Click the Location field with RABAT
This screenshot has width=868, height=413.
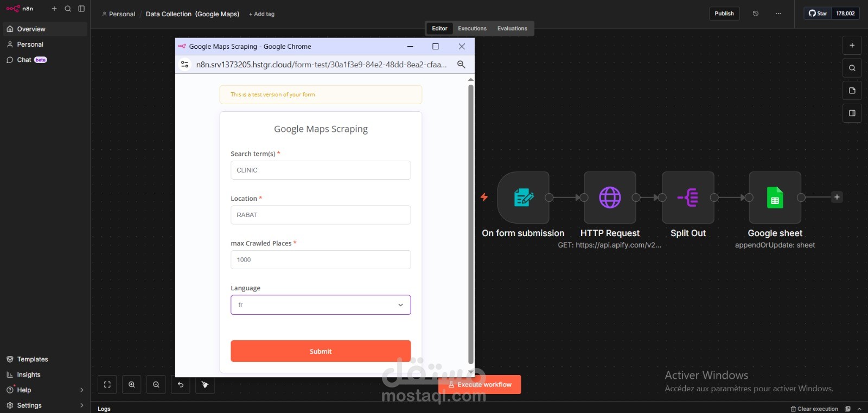(x=321, y=215)
